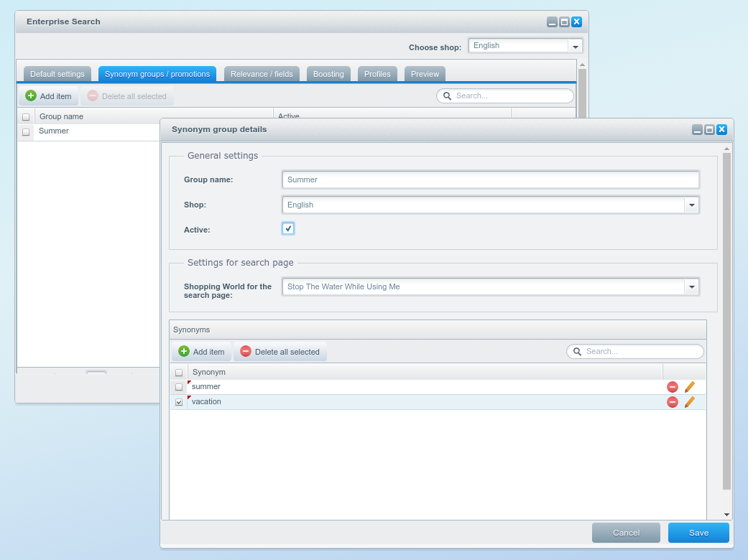The image size is (748, 560).
Task: Click the Group name input field
Action: click(x=491, y=179)
